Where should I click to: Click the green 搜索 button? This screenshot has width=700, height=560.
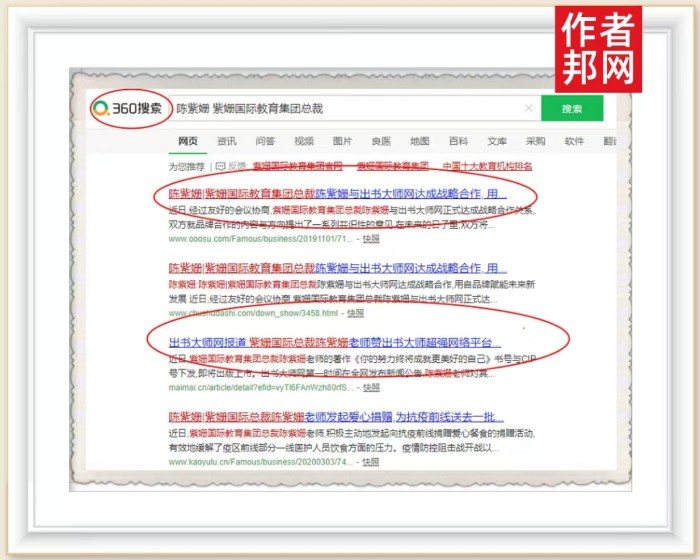click(x=571, y=108)
